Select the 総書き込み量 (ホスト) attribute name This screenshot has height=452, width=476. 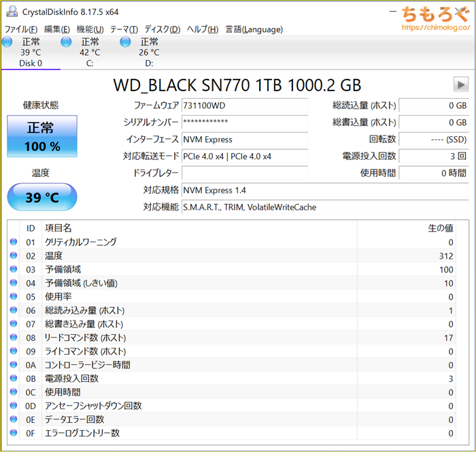pyautogui.click(x=84, y=324)
